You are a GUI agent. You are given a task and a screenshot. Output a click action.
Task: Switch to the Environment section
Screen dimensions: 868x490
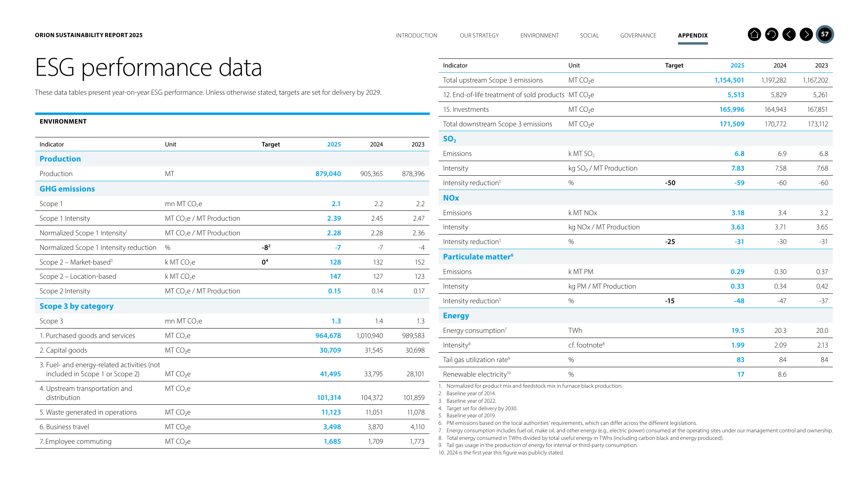tap(540, 36)
